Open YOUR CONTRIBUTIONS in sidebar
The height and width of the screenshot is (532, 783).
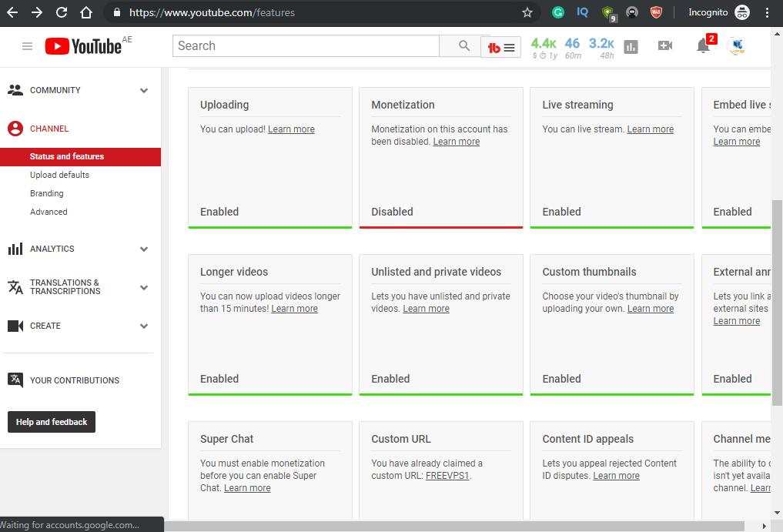75,380
